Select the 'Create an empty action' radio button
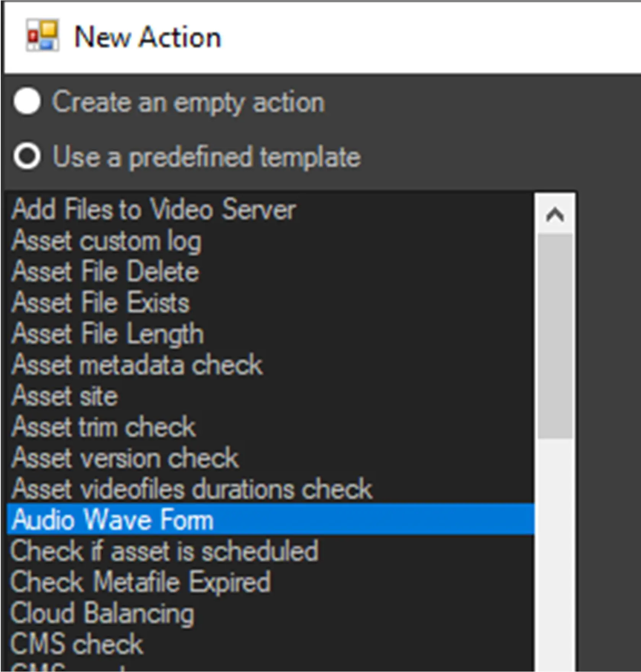Image resolution: width=641 pixels, height=672 pixels. coord(27,102)
